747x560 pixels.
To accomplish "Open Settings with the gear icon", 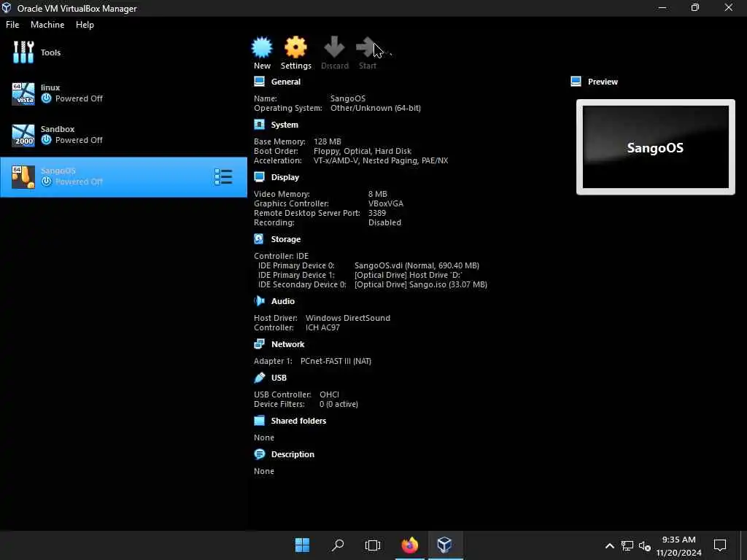I will tap(295, 47).
